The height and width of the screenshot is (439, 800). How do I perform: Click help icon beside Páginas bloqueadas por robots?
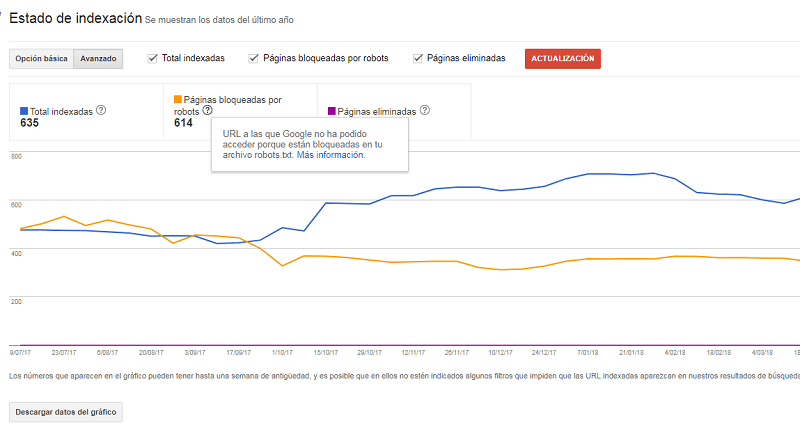coord(207,111)
